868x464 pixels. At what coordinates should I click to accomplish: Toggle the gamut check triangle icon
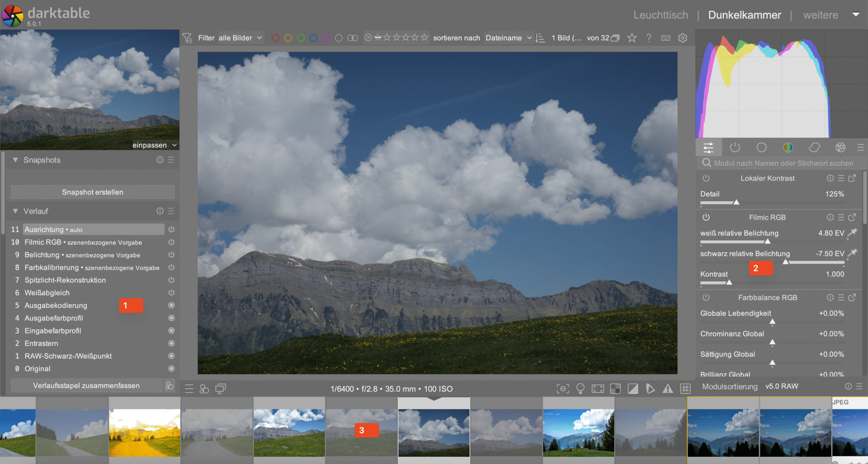pyautogui.click(x=668, y=389)
